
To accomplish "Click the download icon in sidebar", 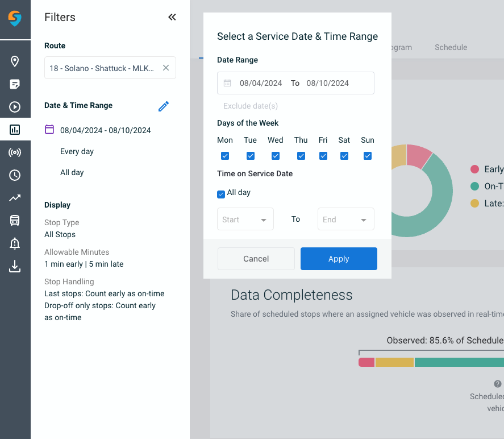I will coord(15,266).
